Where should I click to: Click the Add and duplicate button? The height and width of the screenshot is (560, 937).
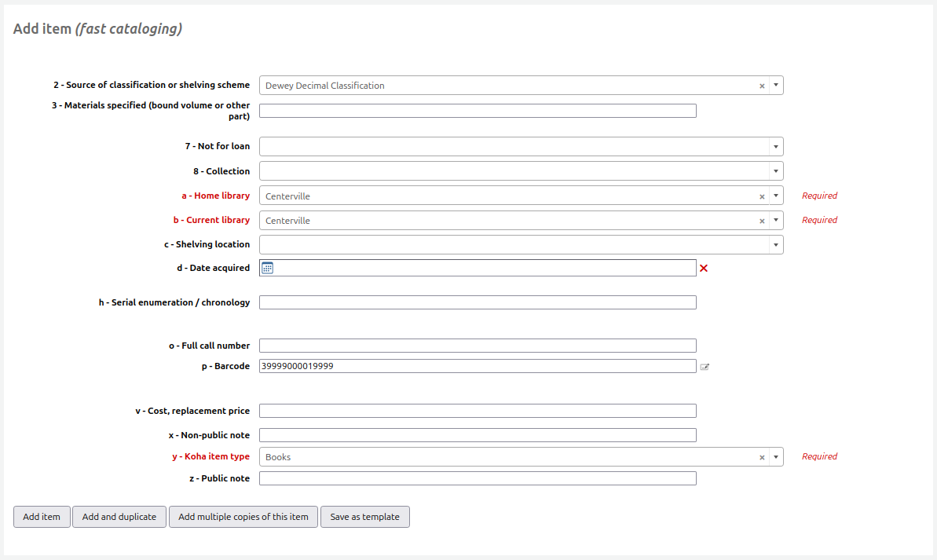(x=119, y=517)
